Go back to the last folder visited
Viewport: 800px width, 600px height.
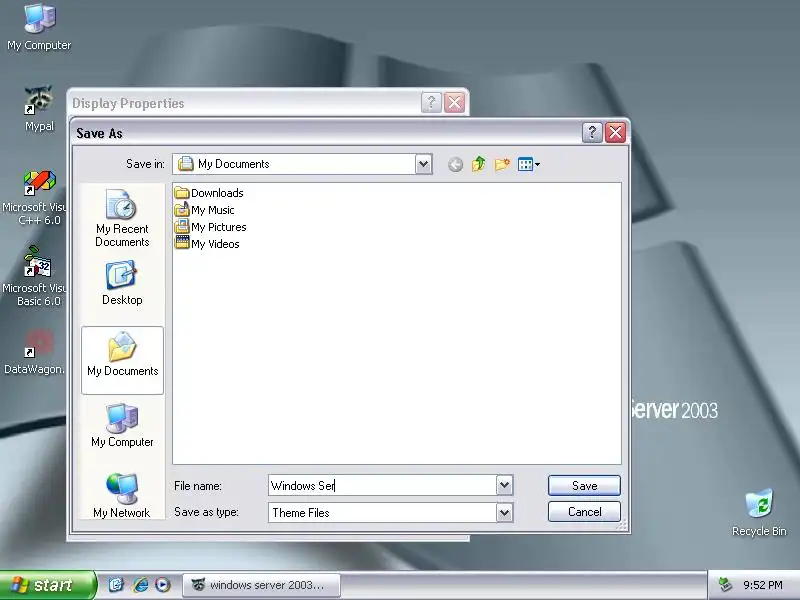455,164
